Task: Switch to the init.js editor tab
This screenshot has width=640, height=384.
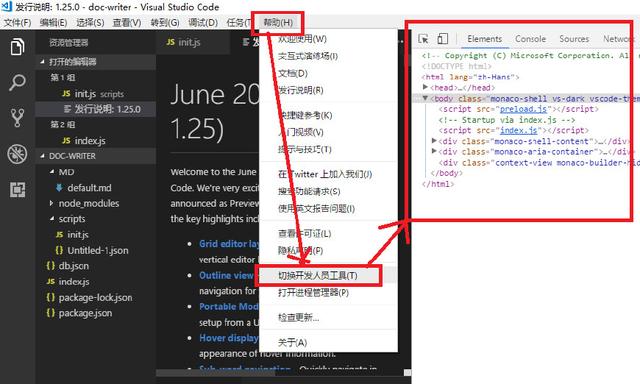Action: click(x=193, y=42)
